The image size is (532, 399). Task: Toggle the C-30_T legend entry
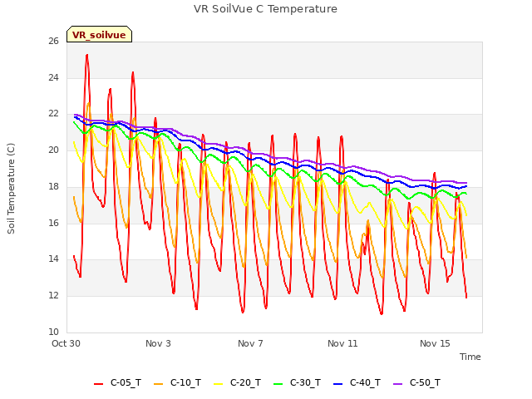coord(297,383)
